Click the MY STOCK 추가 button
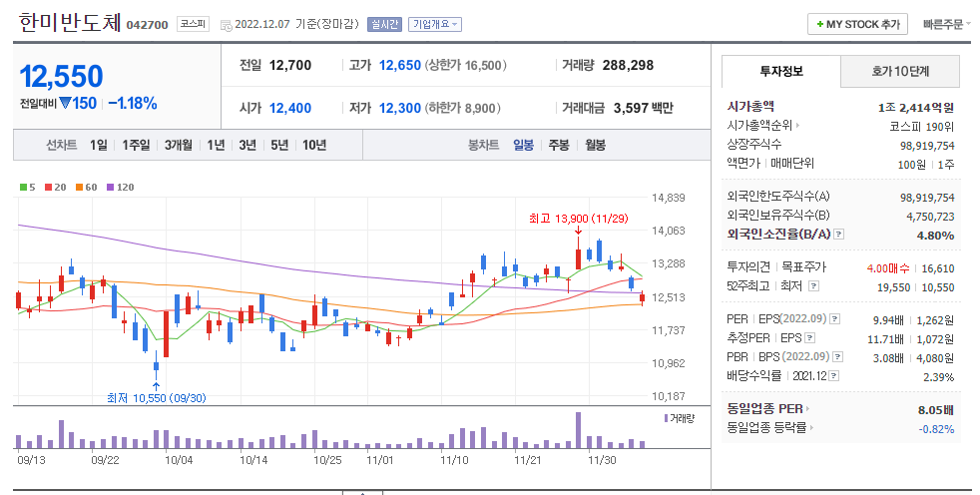 [x=857, y=24]
